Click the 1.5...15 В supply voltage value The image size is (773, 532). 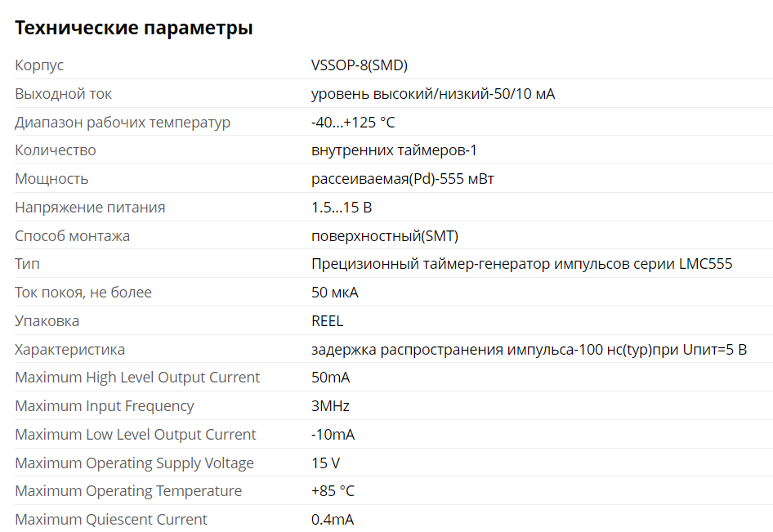pyautogui.click(x=341, y=208)
